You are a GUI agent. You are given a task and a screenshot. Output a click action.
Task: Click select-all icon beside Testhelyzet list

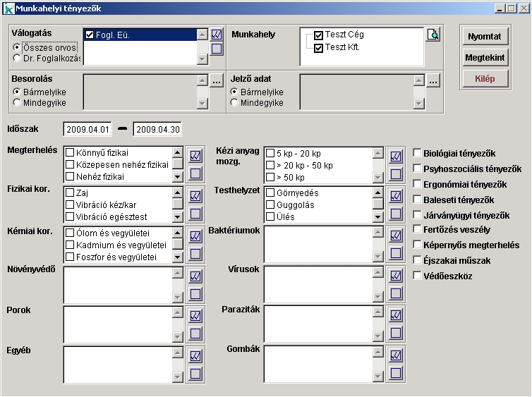pyautogui.click(x=396, y=195)
